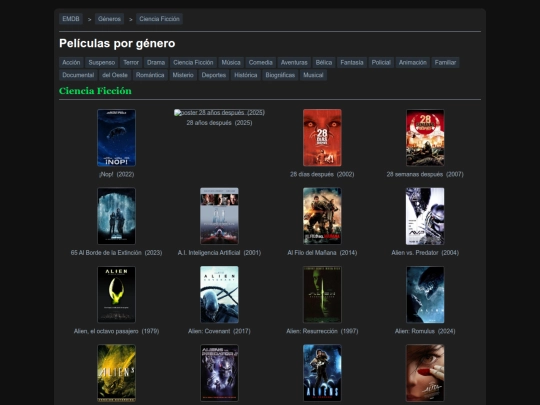Open the Drama genre tag

click(x=156, y=62)
